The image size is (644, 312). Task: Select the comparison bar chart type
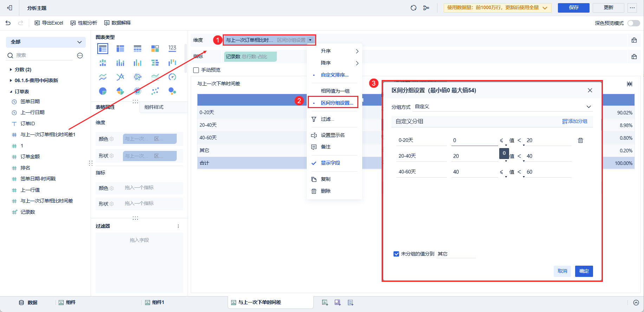tap(155, 63)
